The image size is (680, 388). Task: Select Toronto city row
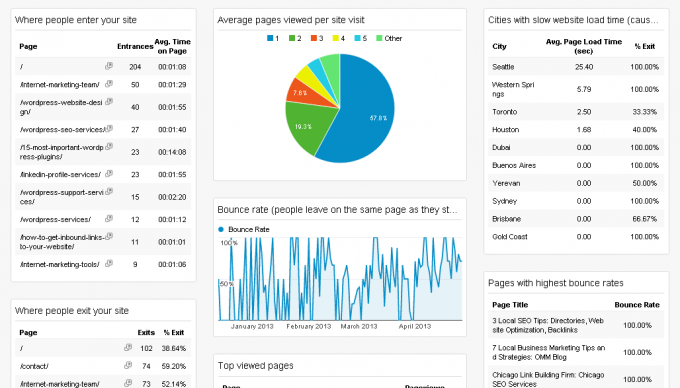[x=575, y=112]
